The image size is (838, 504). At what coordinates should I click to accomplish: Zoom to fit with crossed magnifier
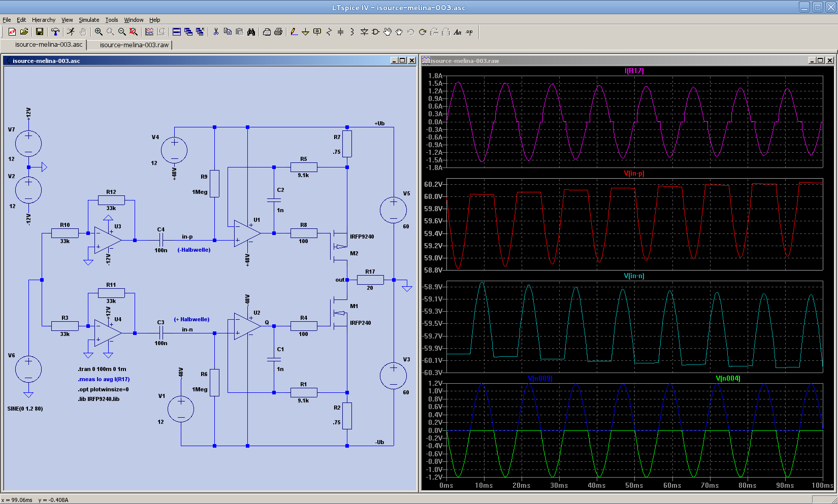click(134, 32)
